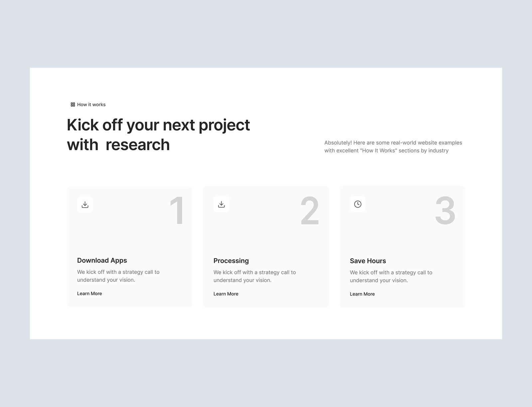Click the download icon in Download Apps card
This screenshot has width=532, height=407.
click(85, 204)
